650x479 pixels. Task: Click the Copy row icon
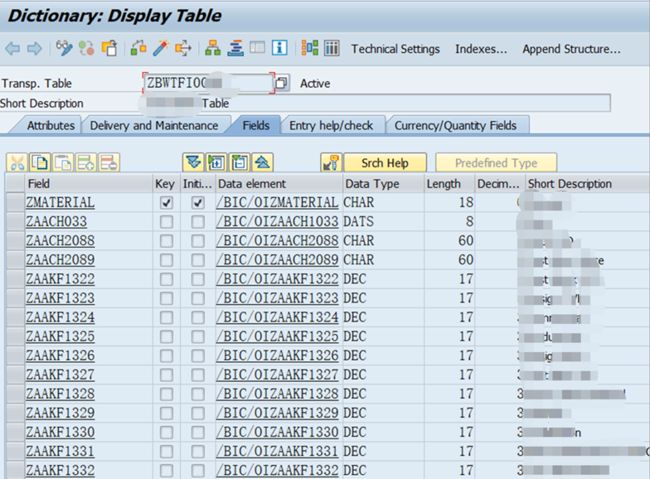pyautogui.click(x=40, y=163)
